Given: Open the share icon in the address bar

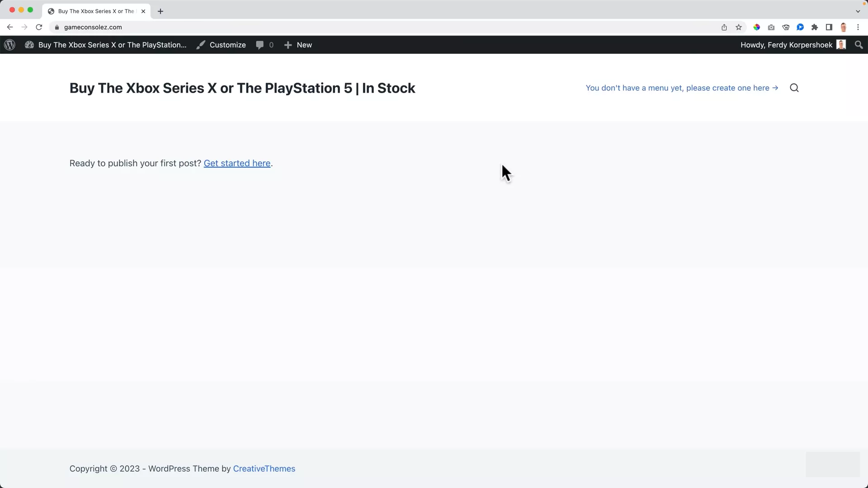Looking at the screenshot, I should point(724,27).
